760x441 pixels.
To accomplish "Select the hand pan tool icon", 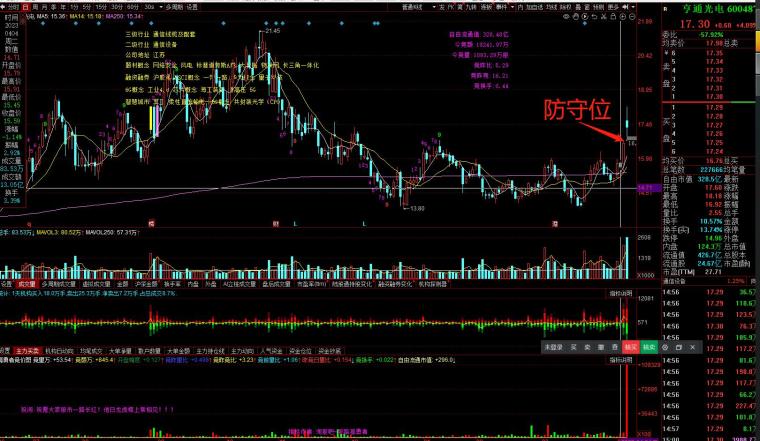I will (x=576, y=16).
